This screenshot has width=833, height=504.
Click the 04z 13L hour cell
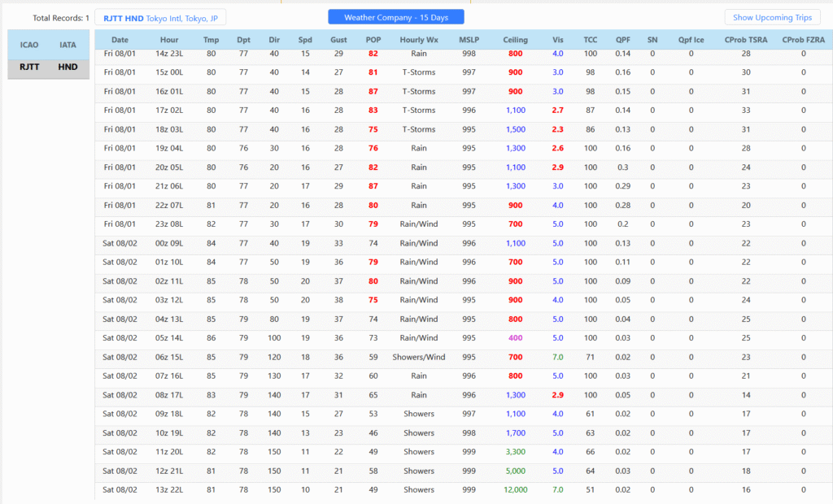169,319
